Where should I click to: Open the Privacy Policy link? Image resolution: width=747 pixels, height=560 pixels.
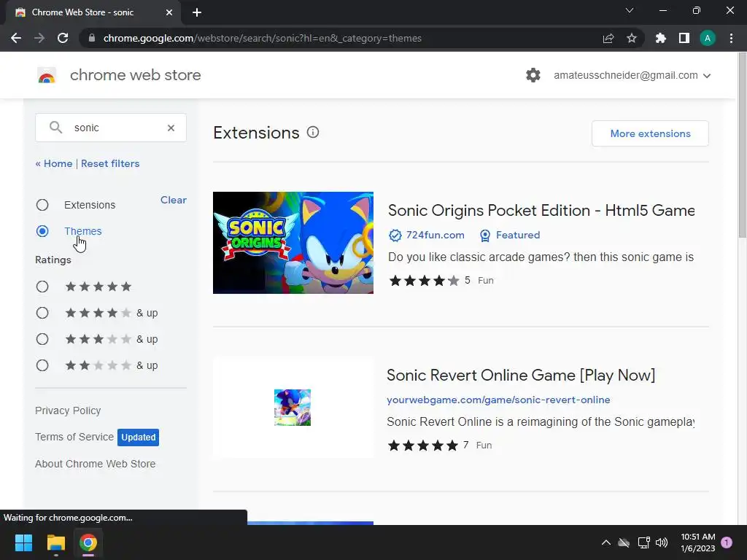(x=68, y=411)
